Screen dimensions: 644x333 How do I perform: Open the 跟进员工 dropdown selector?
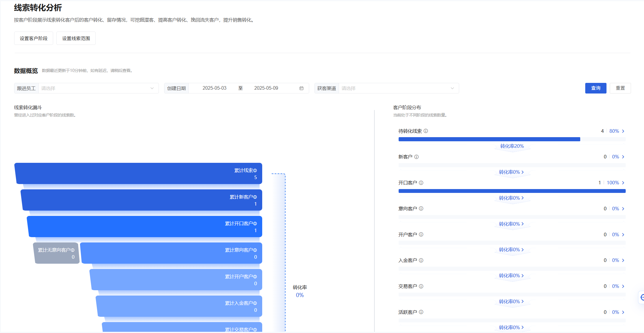click(x=98, y=88)
